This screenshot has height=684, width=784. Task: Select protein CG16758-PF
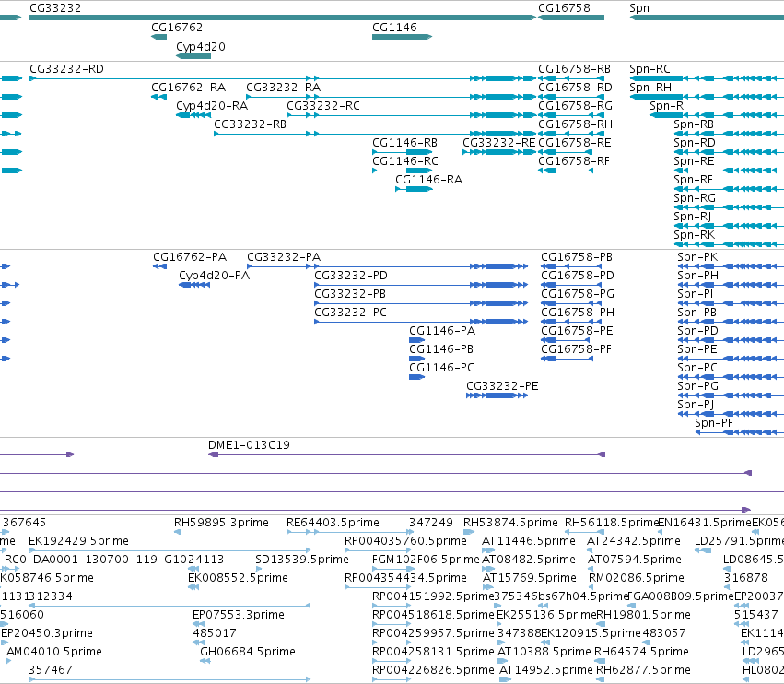pyautogui.click(x=576, y=349)
